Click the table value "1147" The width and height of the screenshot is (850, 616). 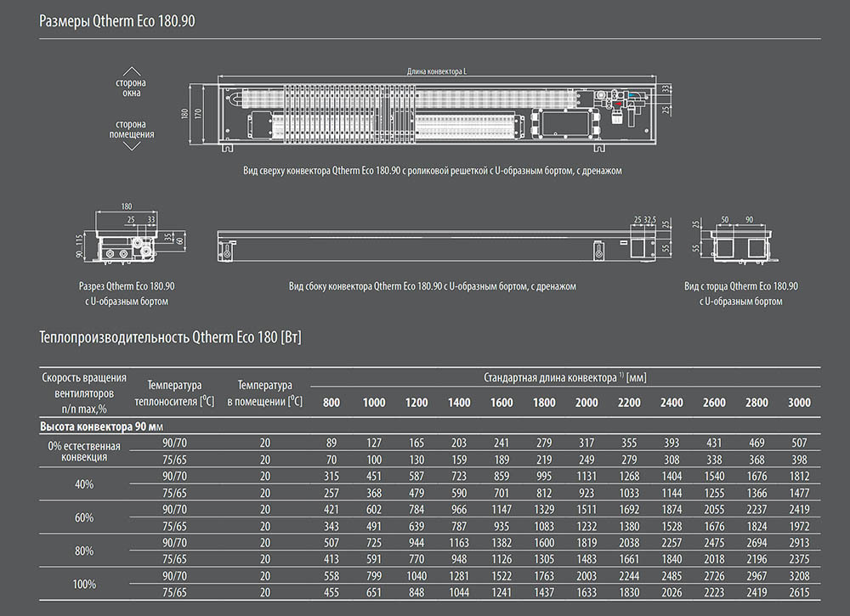501,509
